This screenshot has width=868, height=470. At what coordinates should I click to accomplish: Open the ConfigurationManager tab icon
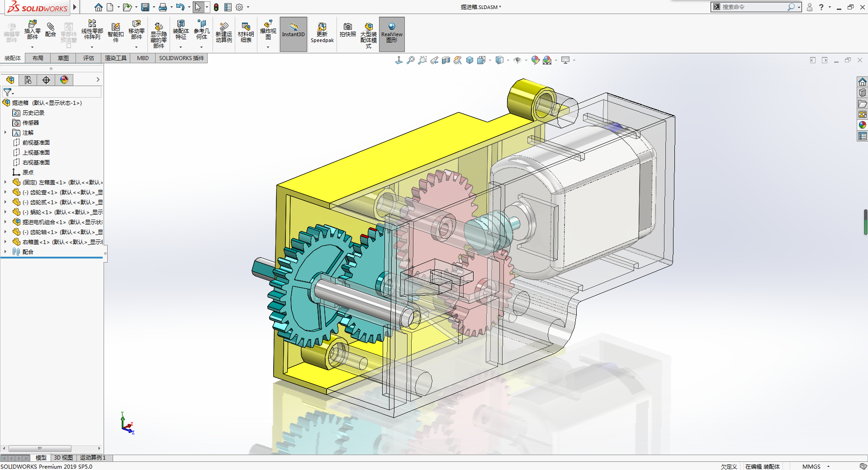coord(46,80)
